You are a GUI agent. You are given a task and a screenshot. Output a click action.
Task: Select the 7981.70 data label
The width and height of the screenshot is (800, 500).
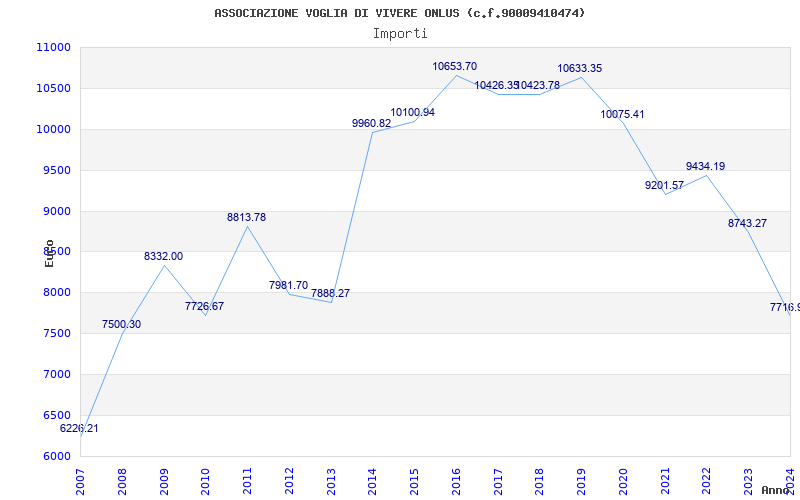(288, 285)
